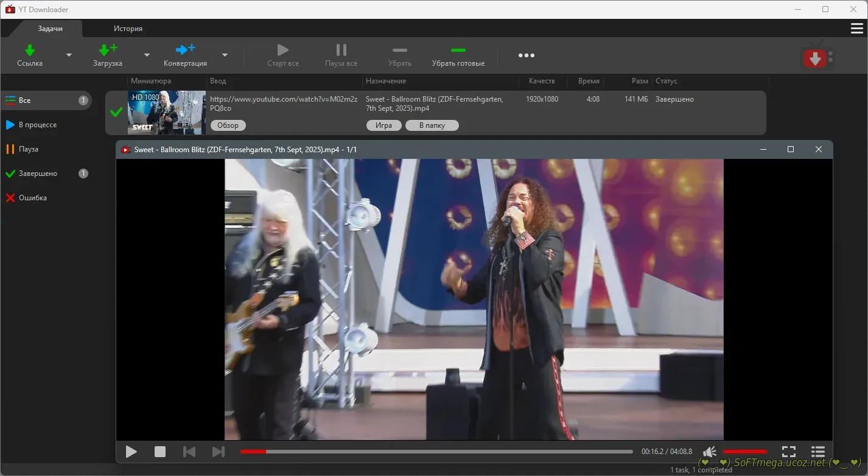Screen dimensions: 868x476
Task: Open the hamburger main menu icon
Action: tap(856, 29)
